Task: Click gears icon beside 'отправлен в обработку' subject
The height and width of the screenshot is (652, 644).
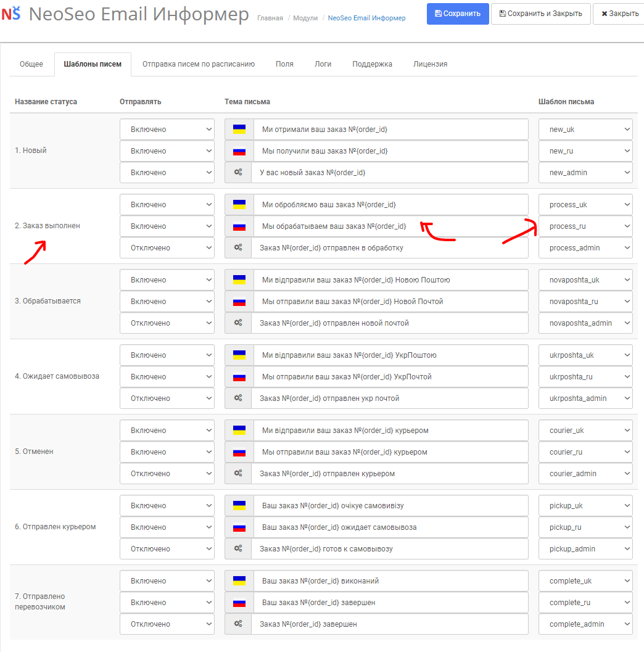Action: pyautogui.click(x=238, y=247)
